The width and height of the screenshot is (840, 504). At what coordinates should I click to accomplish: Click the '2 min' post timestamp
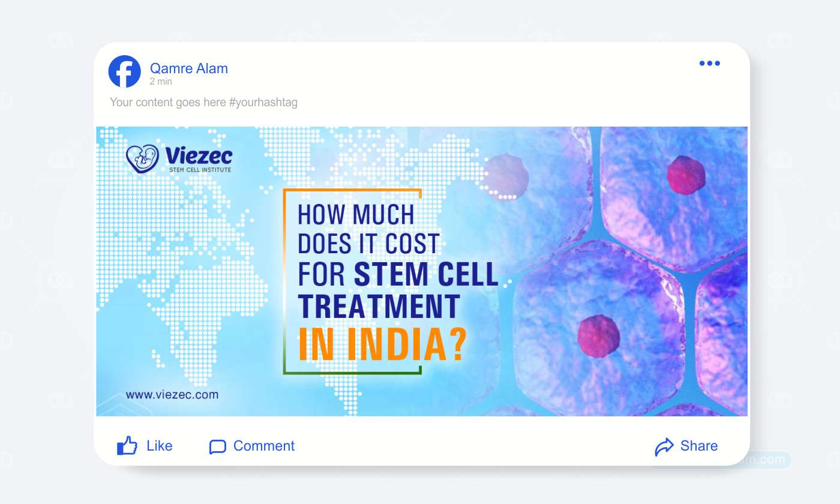tap(161, 82)
